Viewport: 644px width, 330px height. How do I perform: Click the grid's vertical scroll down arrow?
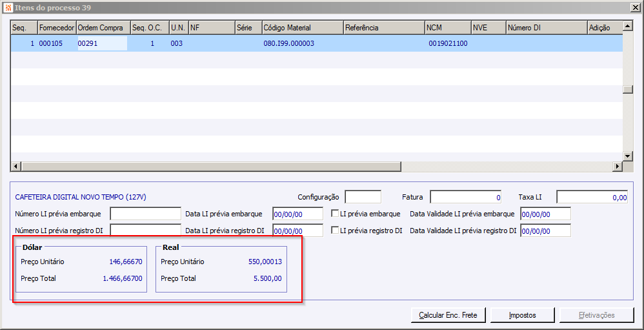(628, 156)
